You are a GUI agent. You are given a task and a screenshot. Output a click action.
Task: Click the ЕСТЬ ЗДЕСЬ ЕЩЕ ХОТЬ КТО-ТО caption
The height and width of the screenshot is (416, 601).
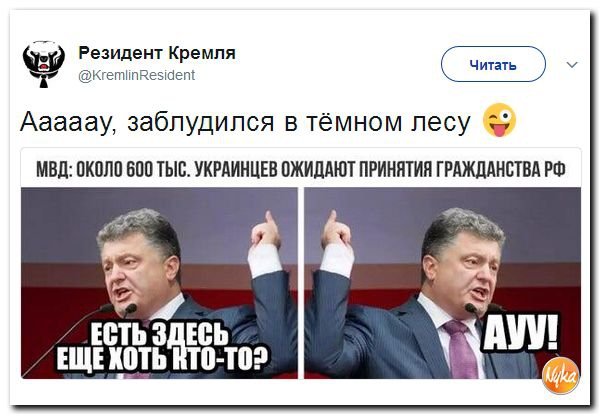pos(162,346)
